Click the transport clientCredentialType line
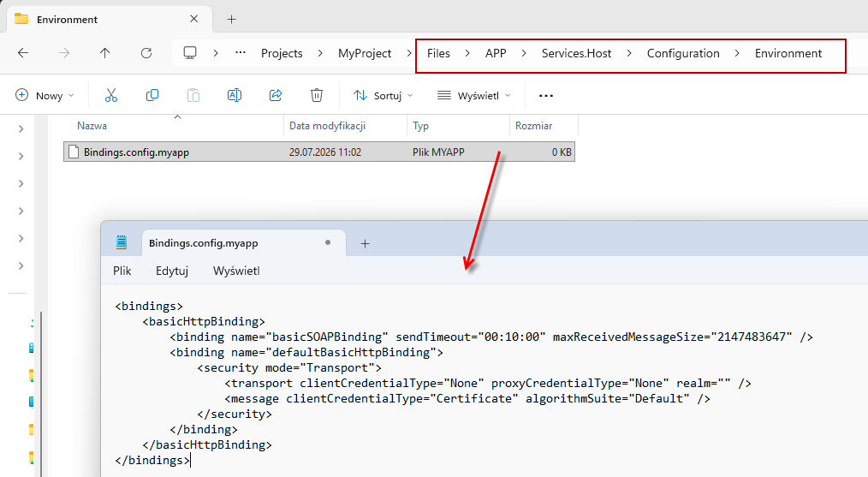This screenshot has height=477, width=868. click(488, 384)
